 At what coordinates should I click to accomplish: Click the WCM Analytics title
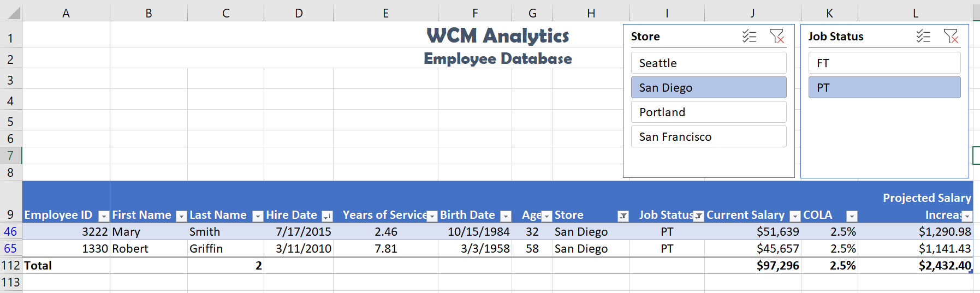498,35
